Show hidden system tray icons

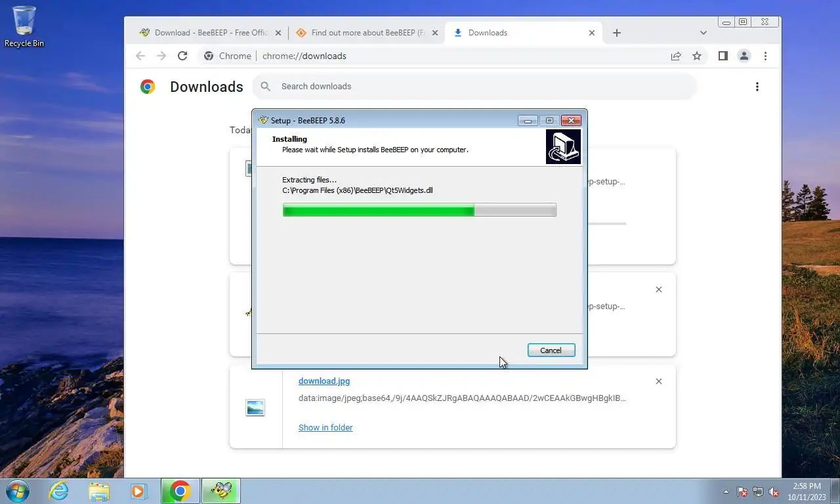coord(726,492)
